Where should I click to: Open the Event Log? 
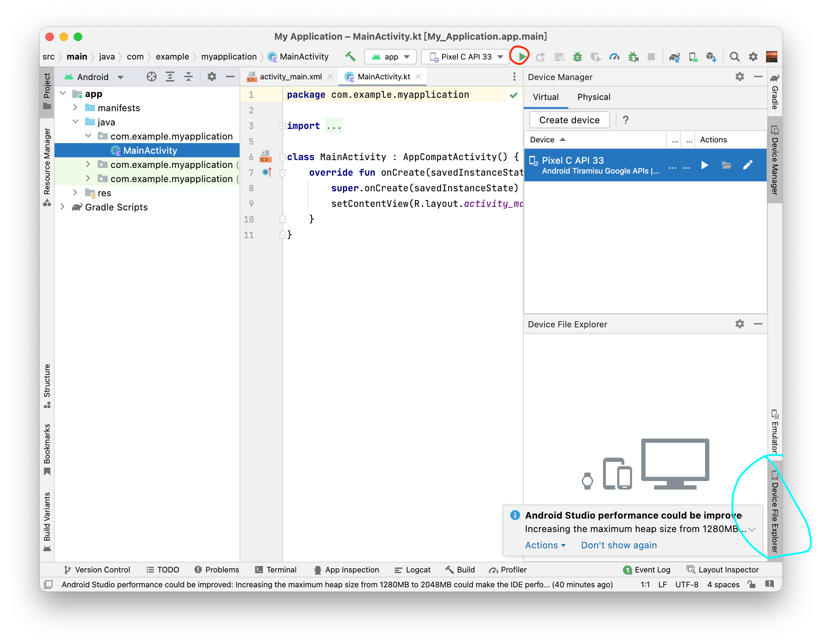pos(647,569)
